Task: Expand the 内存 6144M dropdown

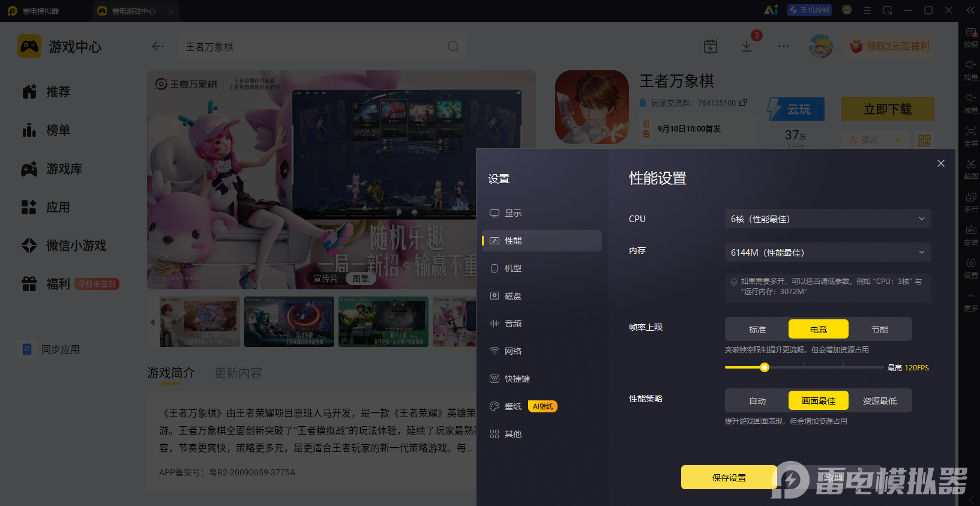Action: pyautogui.click(x=828, y=253)
